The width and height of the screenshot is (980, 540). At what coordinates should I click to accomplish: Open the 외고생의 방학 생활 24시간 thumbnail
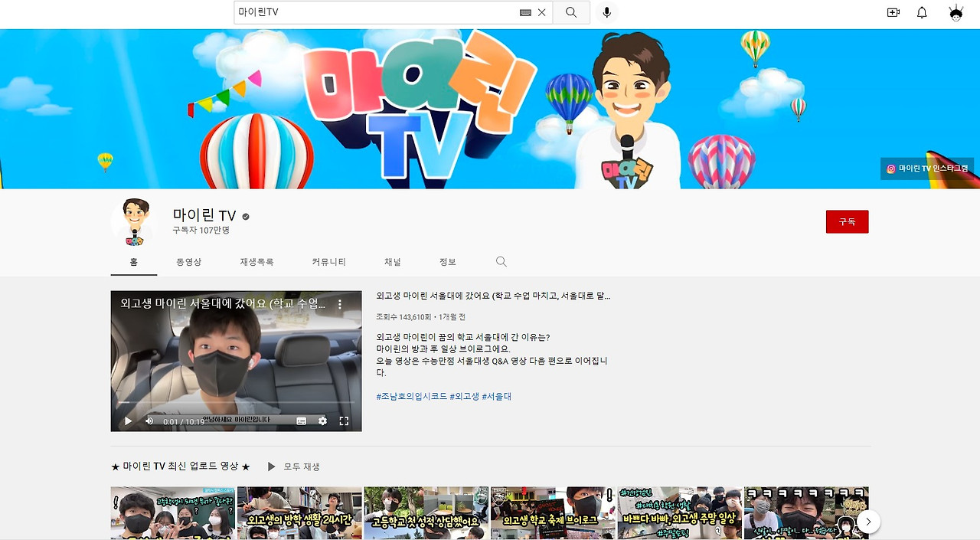(x=299, y=512)
